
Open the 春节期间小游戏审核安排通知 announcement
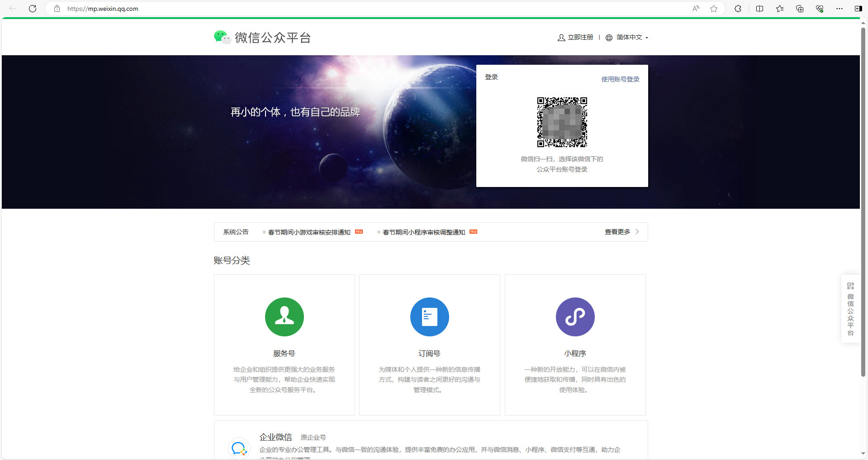tap(309, 232)
